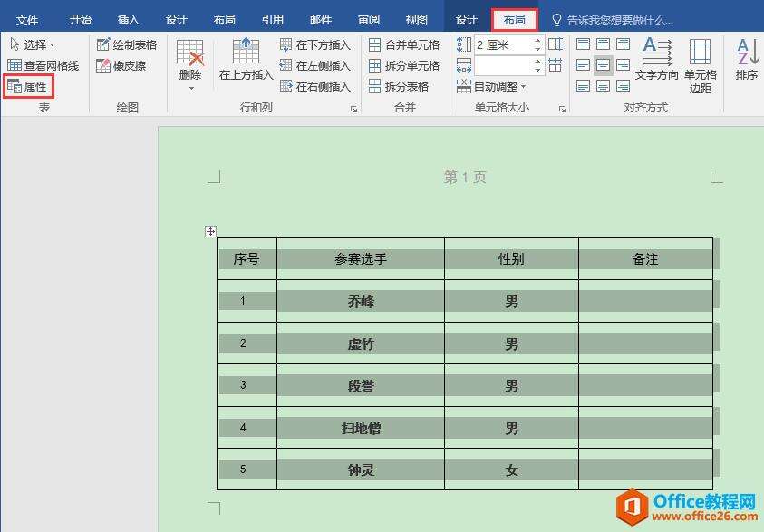Click 拆分表格 split table
764x532 pixels.
[398, 86]
